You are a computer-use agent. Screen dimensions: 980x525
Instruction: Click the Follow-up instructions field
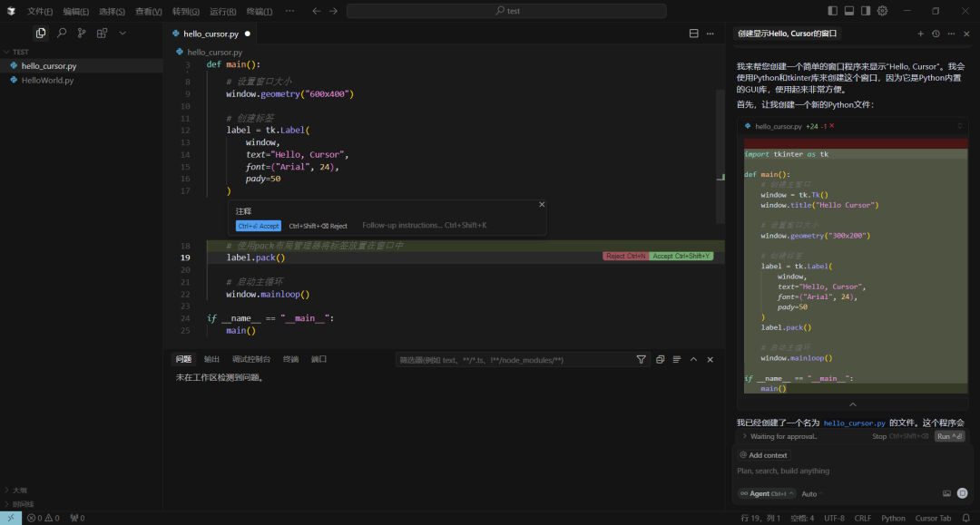tap(425, 226)
